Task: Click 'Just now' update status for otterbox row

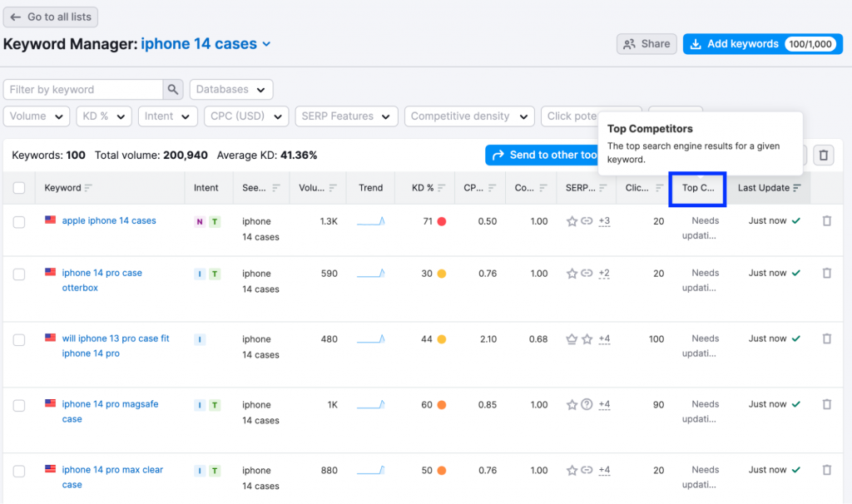Action: (767, 273)
